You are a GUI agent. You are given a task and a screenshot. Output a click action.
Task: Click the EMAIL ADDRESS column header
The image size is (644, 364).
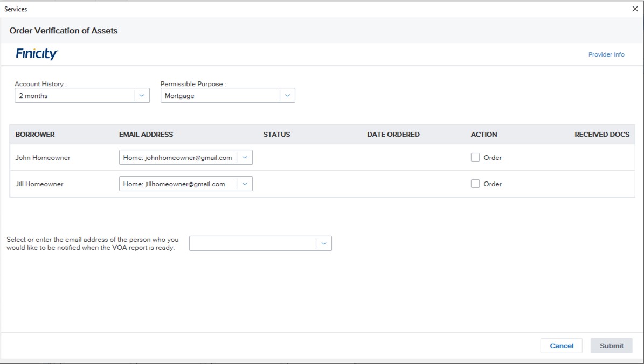[x=146, y=135]
